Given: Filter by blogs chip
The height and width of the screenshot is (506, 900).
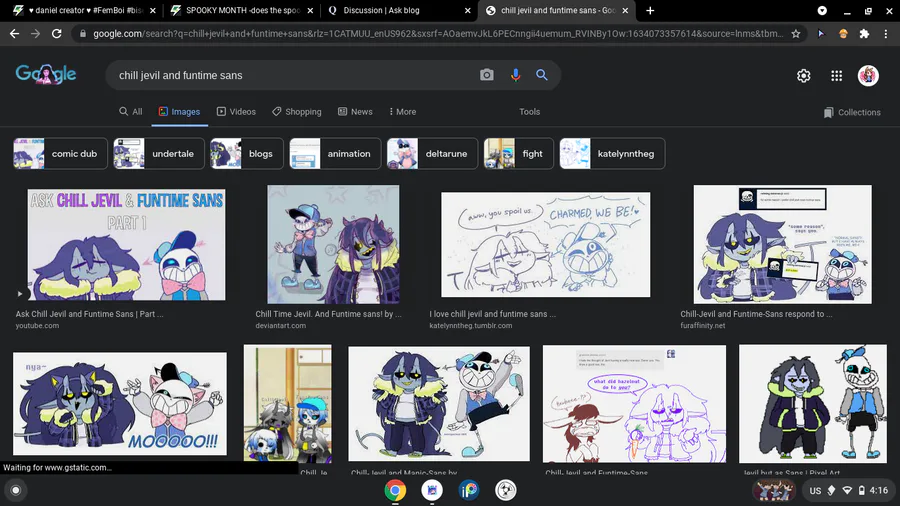Looking at the screenshot, I should [x=246, y=154].
